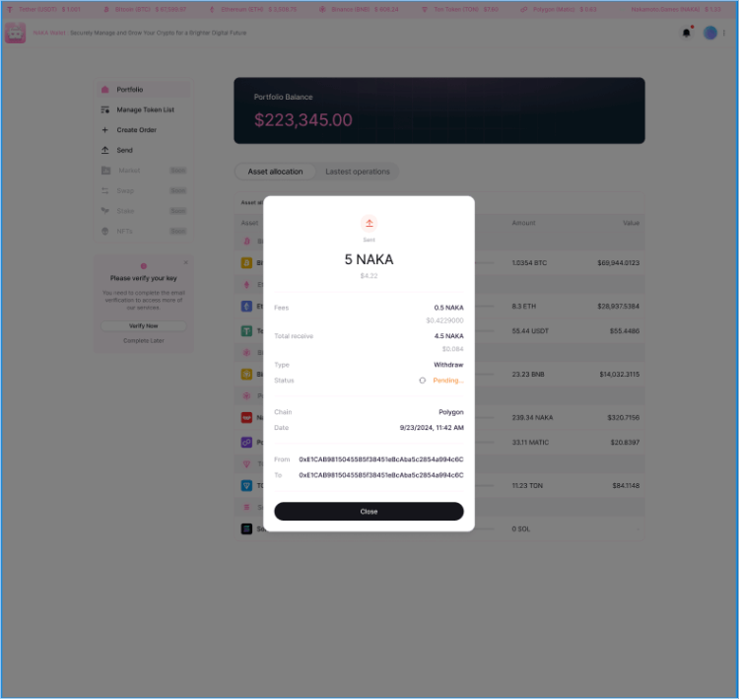Image resolution: width=740 pixels, height=700 pixels.
Task: Click the sent arrow icon in the modal
Action: point(370,223)
